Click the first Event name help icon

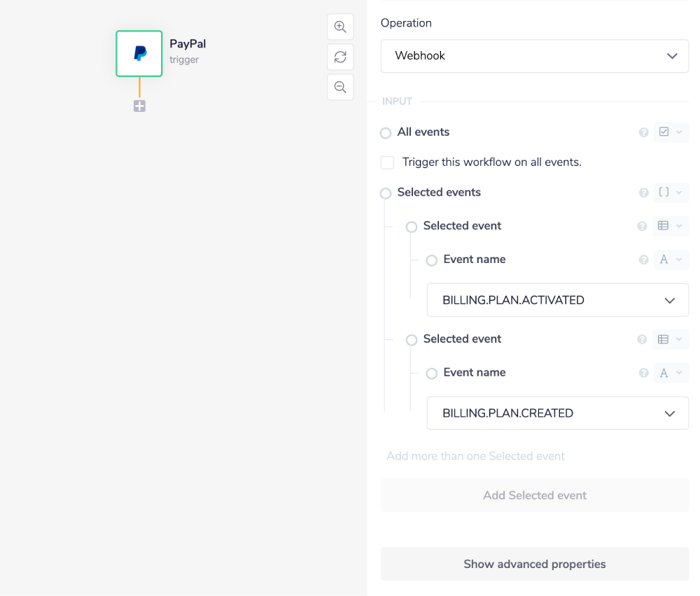[644, 260]
